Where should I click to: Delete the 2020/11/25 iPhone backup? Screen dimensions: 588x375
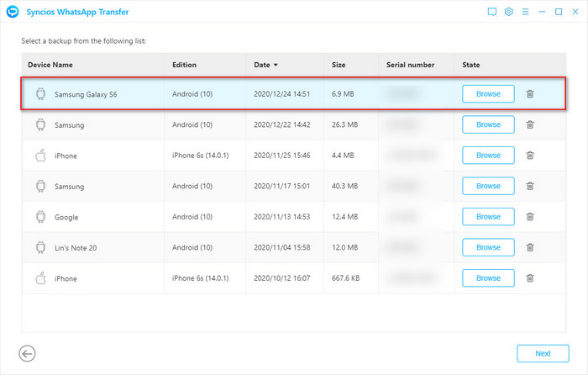[x=530, y=156]
